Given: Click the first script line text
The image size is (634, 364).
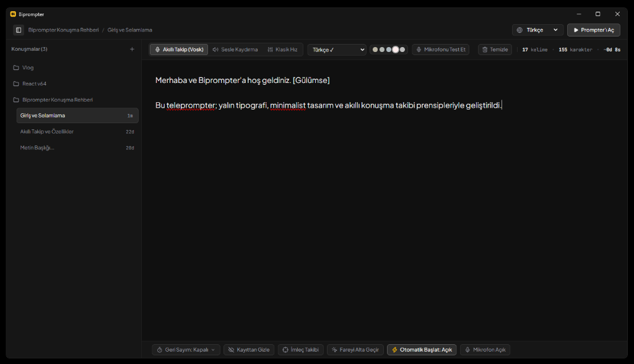Looking at the screenshot, I should click(243, 80).
